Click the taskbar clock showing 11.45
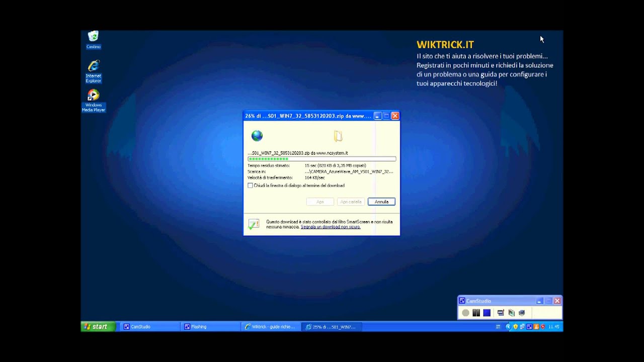The width and height of the screenshot is (644, 362). point(554,327)
